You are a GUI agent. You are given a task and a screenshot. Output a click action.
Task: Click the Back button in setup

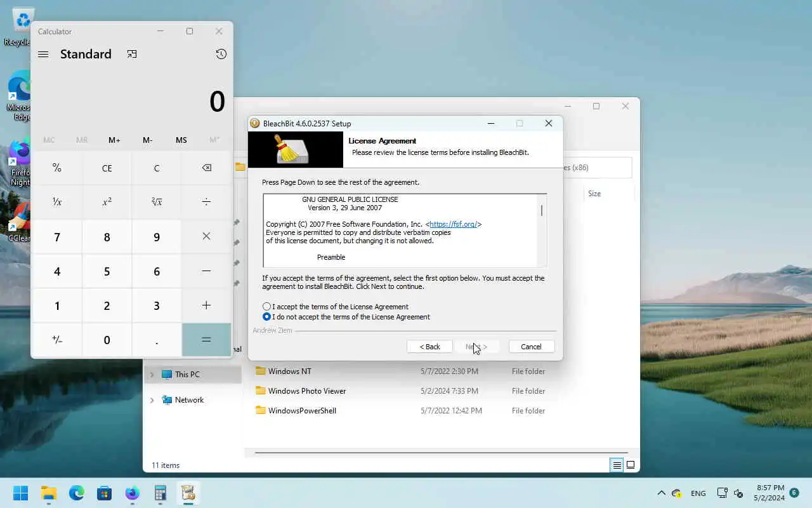(x=429, y=347)
